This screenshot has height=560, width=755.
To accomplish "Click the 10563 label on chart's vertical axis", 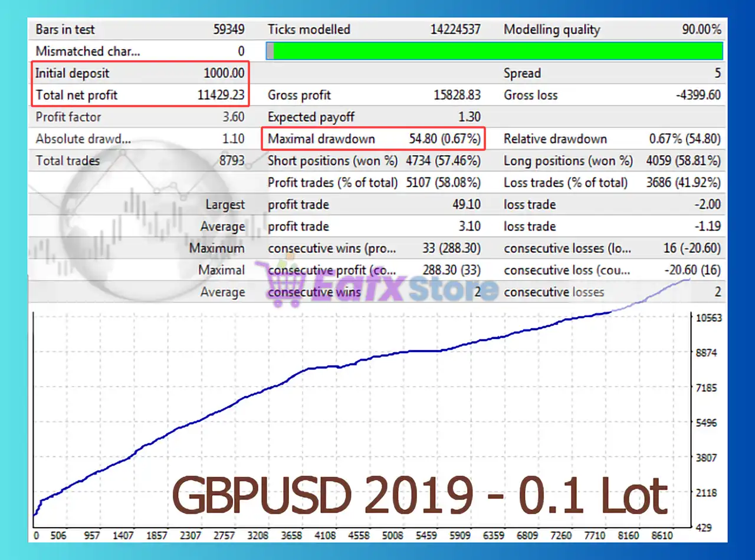I will click(x=708, y=318).
